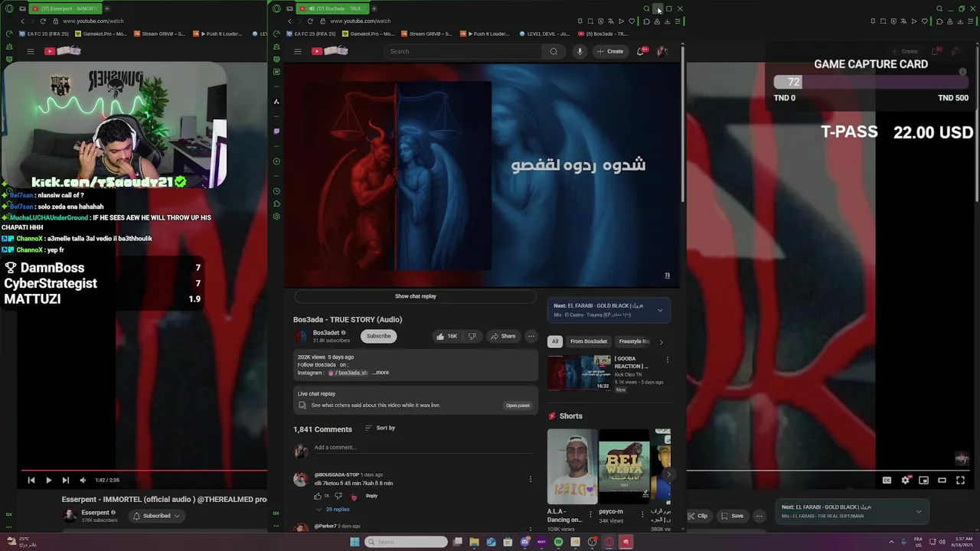Screen dimensions: 980x551
Task: Dislike the Bos3ada TRUE STORY video
Action: pyautogui.click(x=472, y=336)
